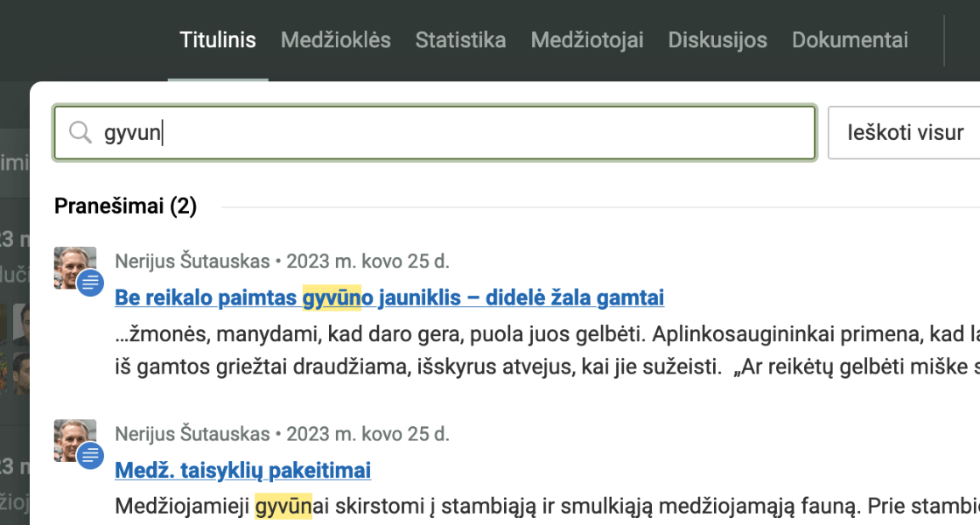Click the post badge icon on second result
Image resolution: width=980 pixels, height=525 pixels.
click(90, 456)
